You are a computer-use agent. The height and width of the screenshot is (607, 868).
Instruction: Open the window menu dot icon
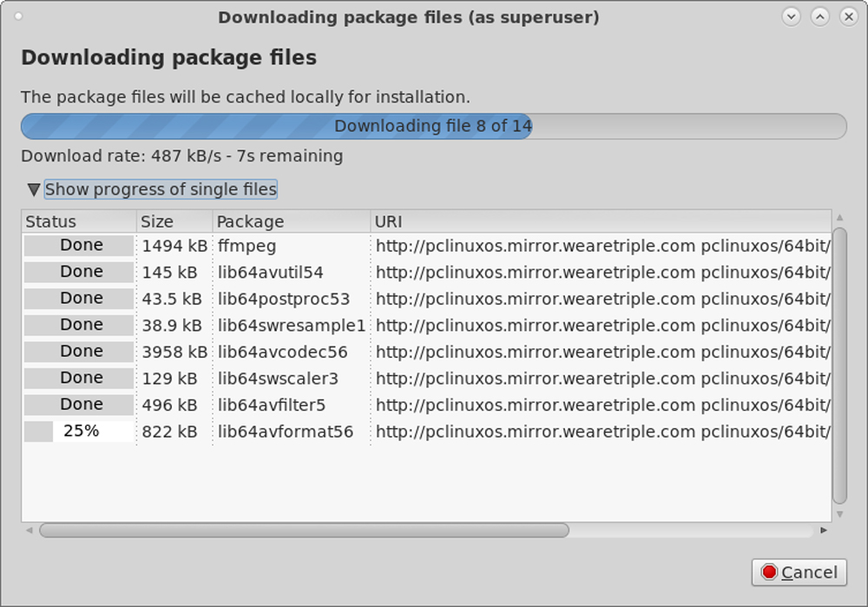click(18, 16)
